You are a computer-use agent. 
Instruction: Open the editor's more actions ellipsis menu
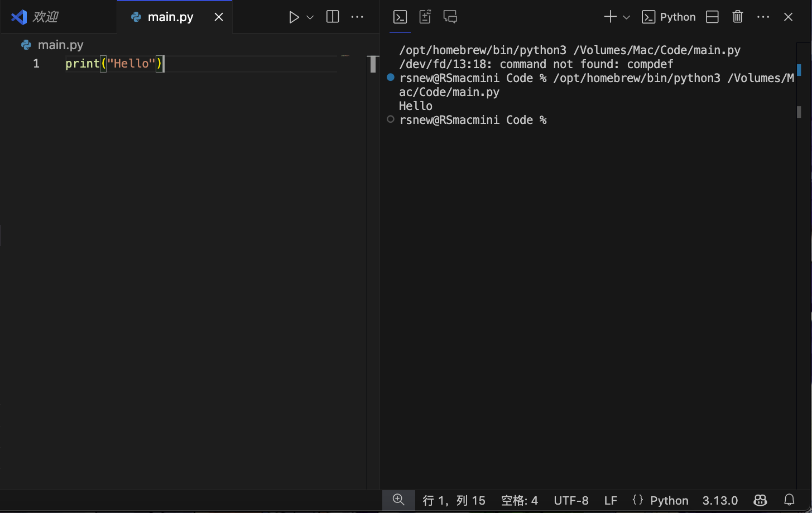click(357, 17)
